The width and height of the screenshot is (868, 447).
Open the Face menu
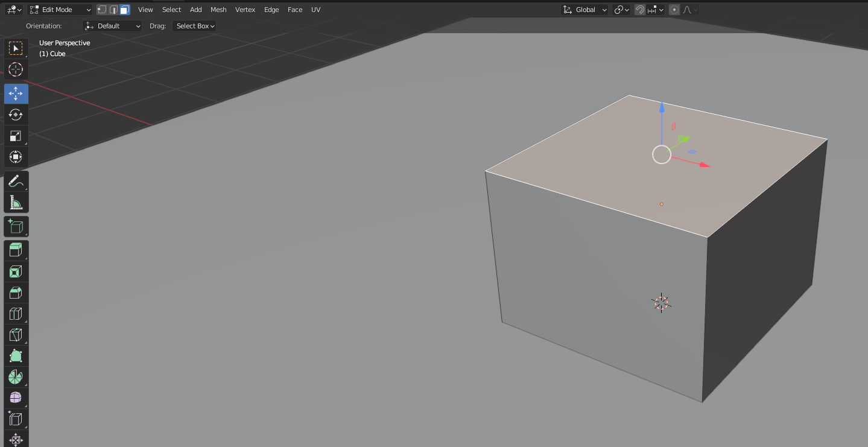tap(295, 10)
